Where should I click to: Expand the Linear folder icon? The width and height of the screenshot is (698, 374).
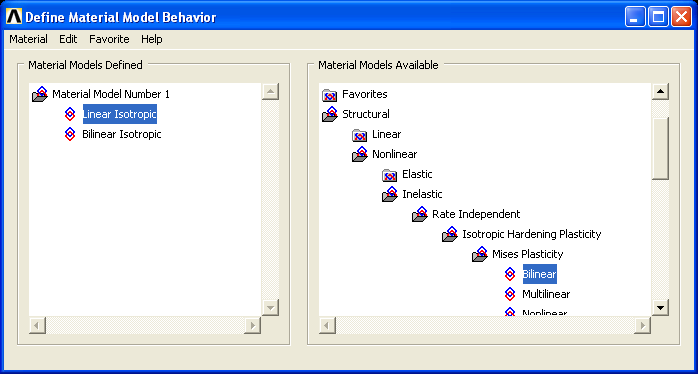click(x=359, y=135)
